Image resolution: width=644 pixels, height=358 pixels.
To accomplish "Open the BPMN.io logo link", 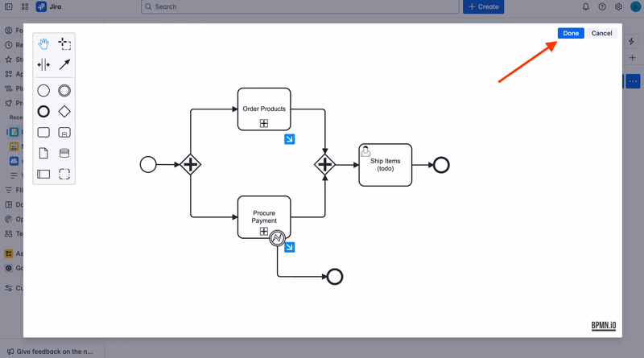I will click(604, 326).
